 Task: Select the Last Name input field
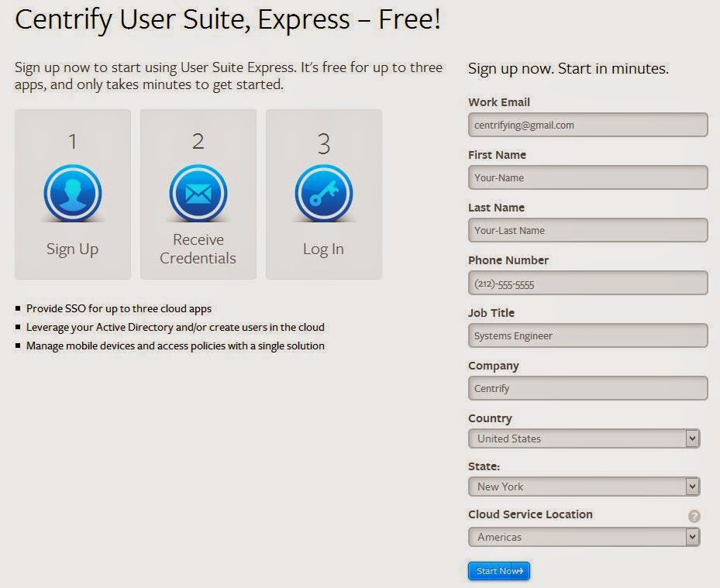(587, 230)
